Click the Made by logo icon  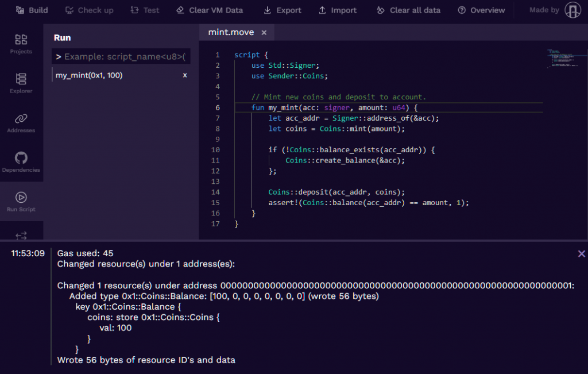point(572,10)
